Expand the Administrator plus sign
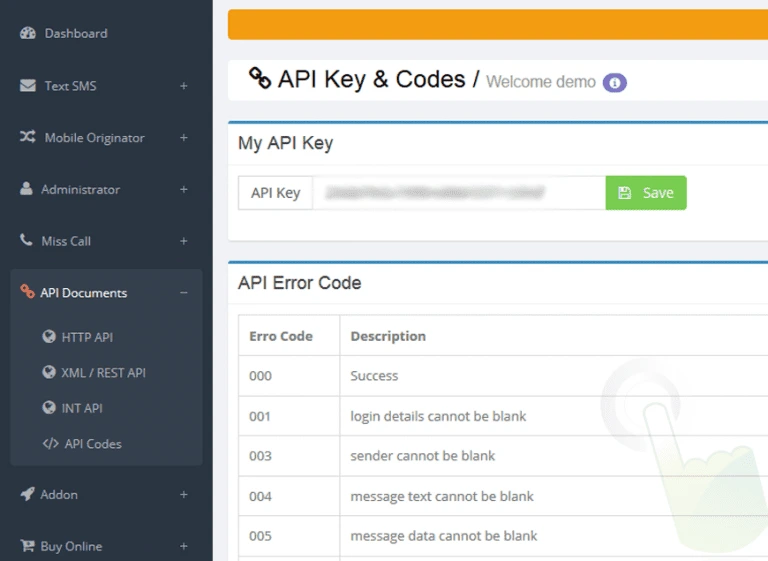This screenshot has height=561, width=768. tap(183, 189)
